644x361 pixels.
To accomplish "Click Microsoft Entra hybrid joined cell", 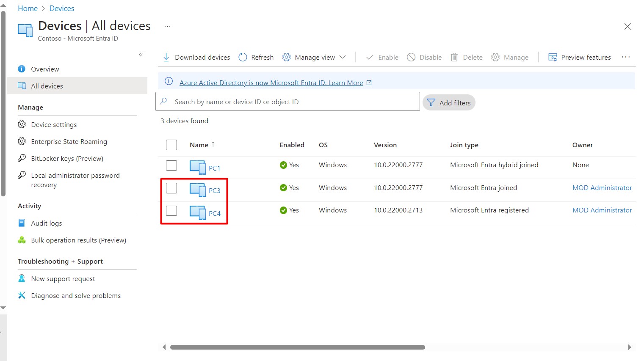I will click(x=494, y=165).
